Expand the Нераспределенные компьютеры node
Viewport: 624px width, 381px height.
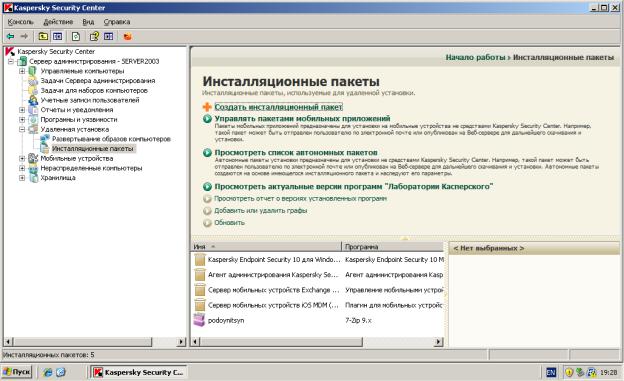(22, 168)
